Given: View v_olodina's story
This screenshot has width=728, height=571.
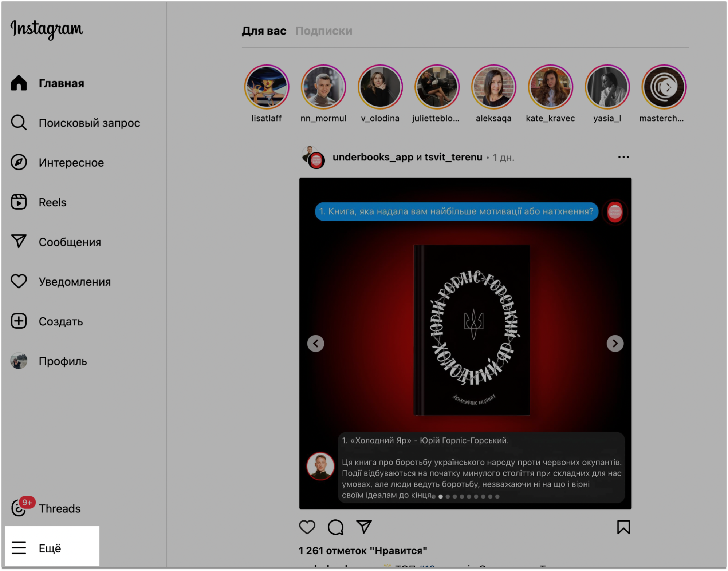Looking at the screenshot, I should (380, 87).
